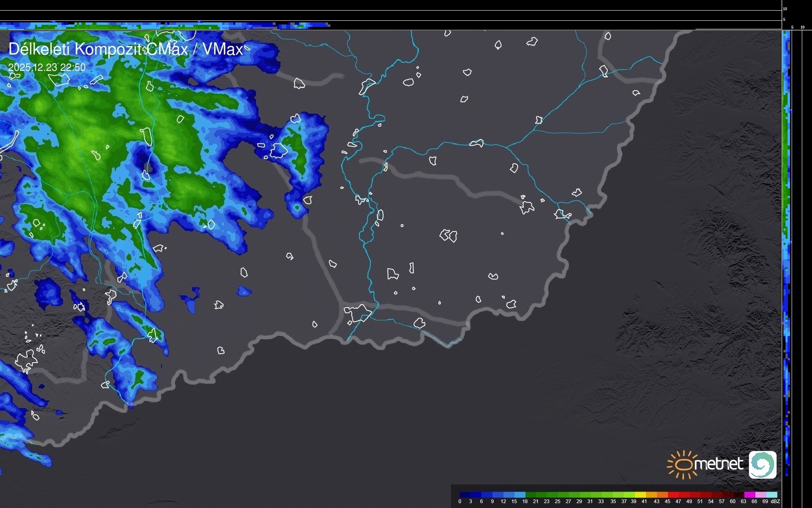The width and height of the screenshot is (812, 508).
Task: Click the 2025.12.23 22:50 timestamp
Action: coord(47,67)
